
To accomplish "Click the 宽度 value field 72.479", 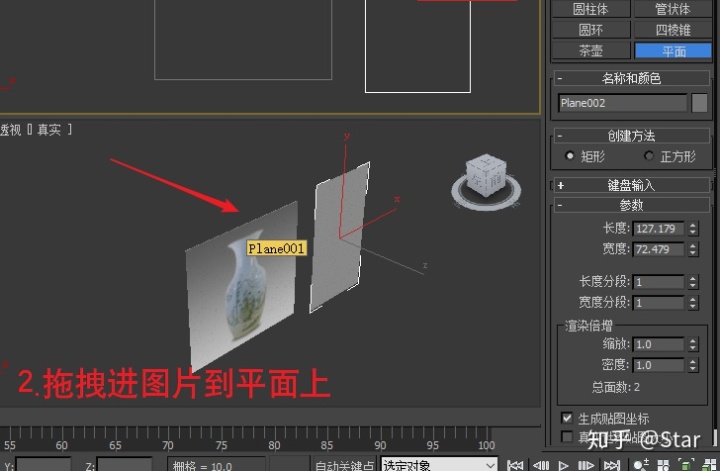I will pyautogui.click(x=658, y=249).
